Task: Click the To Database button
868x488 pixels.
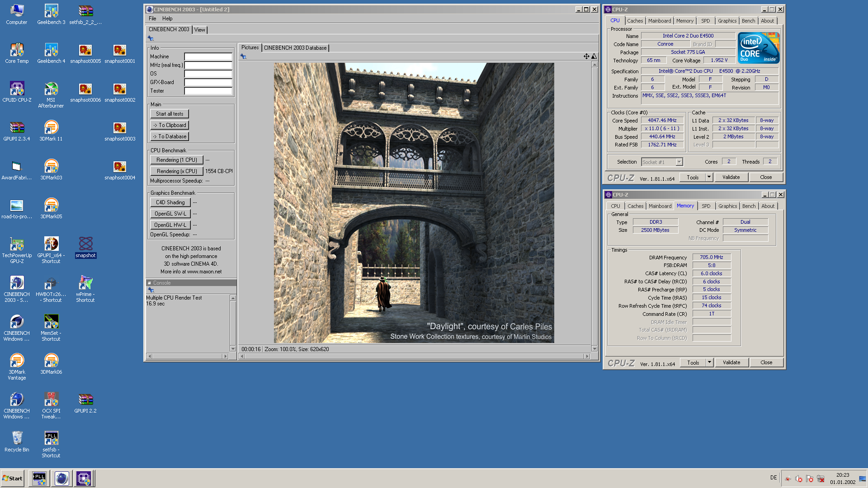Action: click(170, 136)
